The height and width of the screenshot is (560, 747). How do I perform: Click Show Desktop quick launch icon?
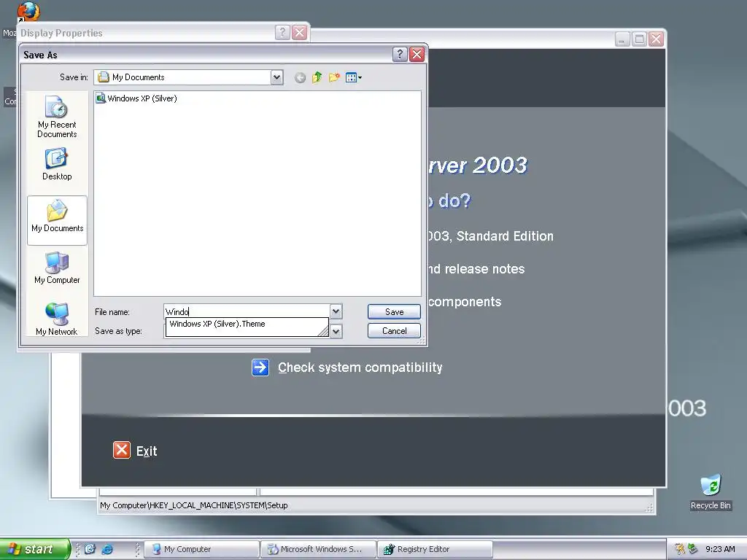90,549
